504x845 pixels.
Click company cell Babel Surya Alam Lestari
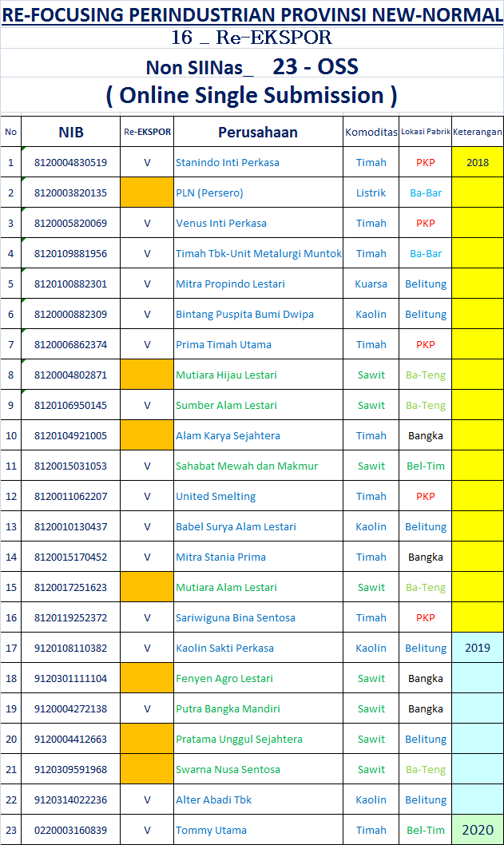(258, 526)
